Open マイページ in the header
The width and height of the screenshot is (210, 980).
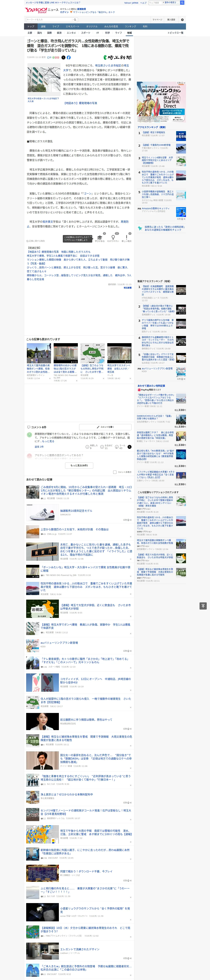point(157,20)
